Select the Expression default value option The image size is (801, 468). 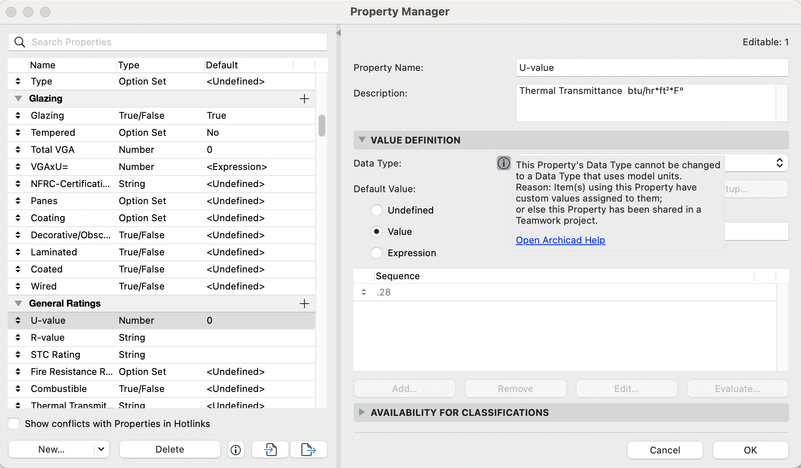pos(377,253)
